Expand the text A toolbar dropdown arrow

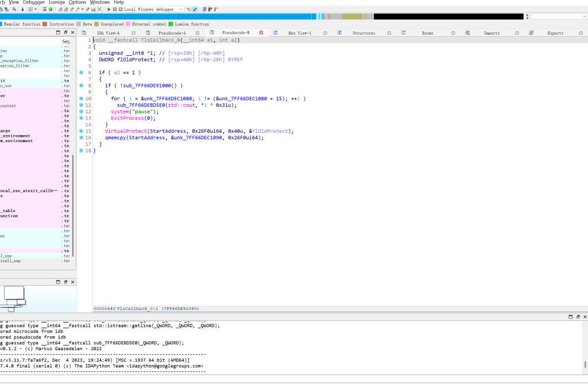[36, 9]
